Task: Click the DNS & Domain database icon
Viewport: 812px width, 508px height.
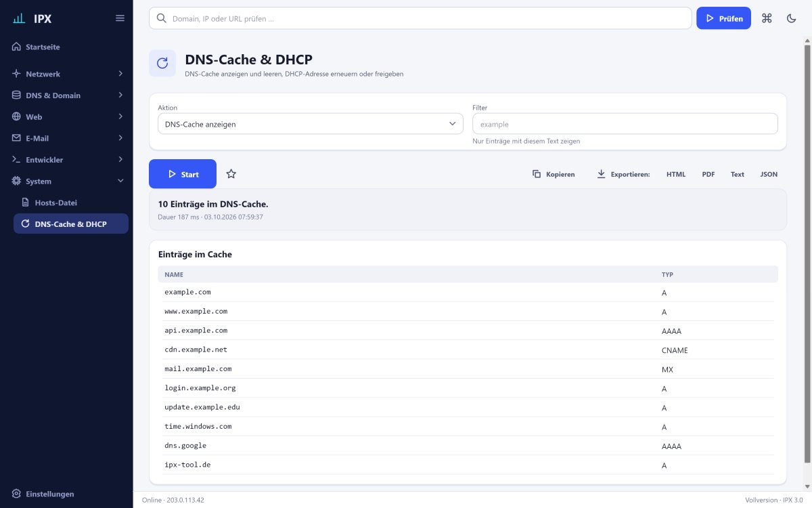Action: click(16, 96)
